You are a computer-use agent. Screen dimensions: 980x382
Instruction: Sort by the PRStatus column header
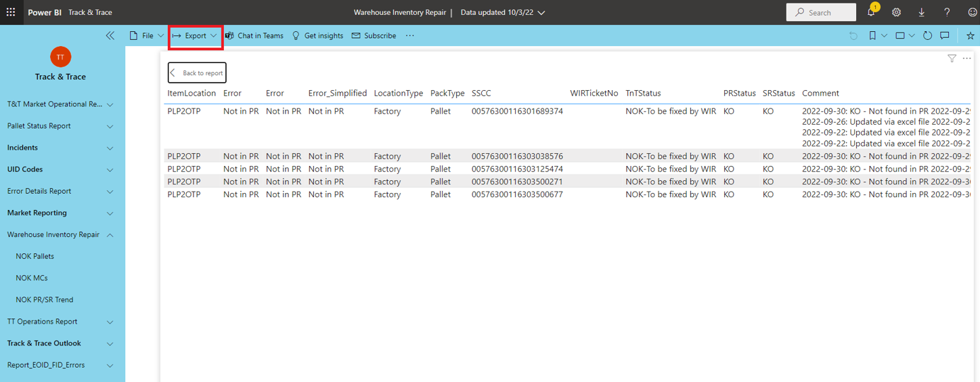click(x=740, y=93)
